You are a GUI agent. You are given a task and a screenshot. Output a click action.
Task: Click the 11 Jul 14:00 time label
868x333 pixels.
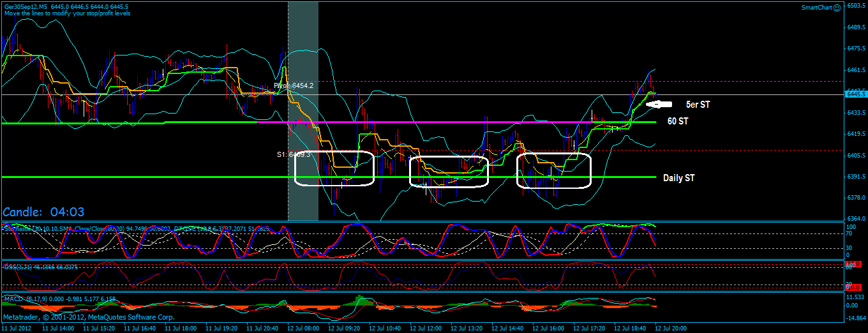(x=58, y=329)
